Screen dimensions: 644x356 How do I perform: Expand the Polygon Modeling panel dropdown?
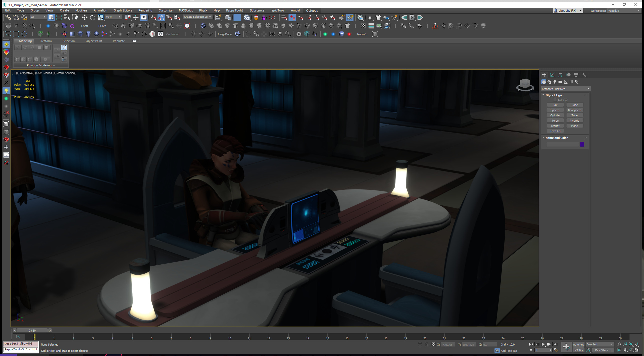[41, 65]
